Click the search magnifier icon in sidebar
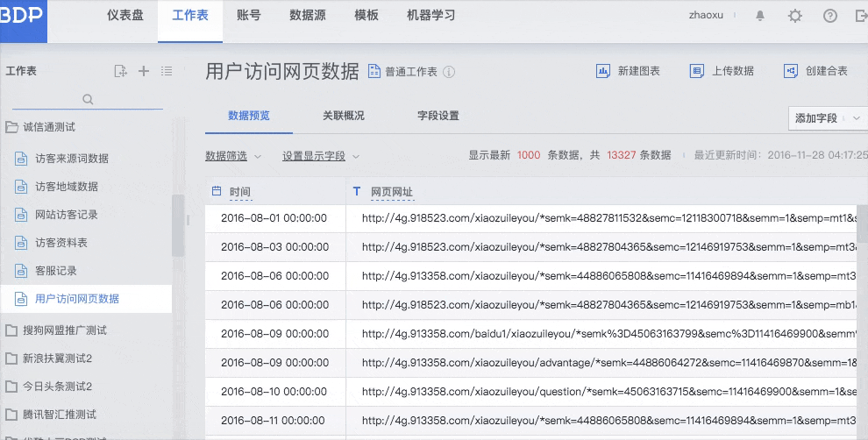This screenshot has width=868, height=440. click(x=88, y=99)
